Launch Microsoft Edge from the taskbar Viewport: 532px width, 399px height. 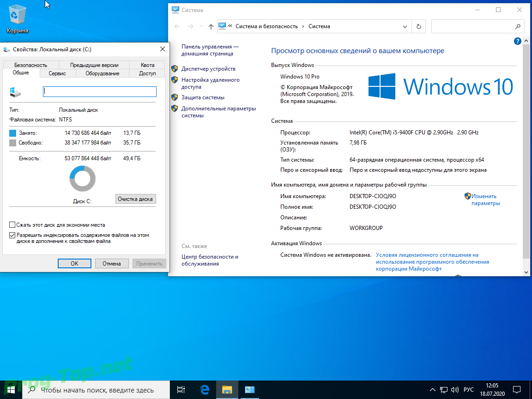click(x=205, y=389)
